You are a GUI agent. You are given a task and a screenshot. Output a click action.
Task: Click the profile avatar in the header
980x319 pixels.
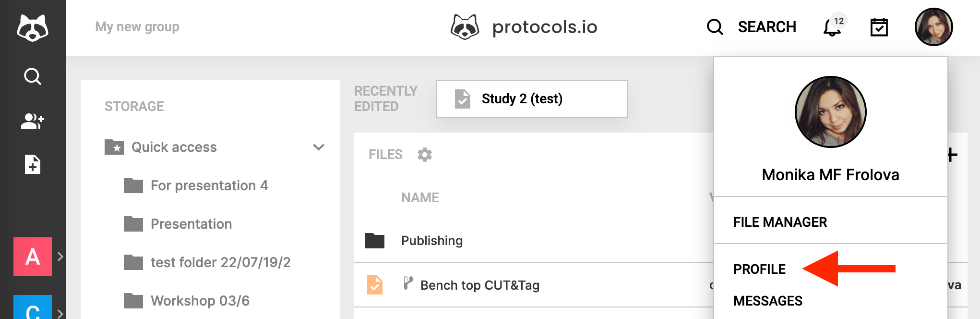(933, 27)
